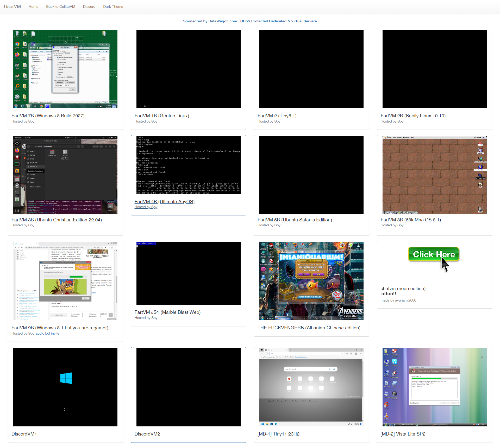500x448 pixels.
Task: Open the UserVM brand link
Action: point(12,7)
